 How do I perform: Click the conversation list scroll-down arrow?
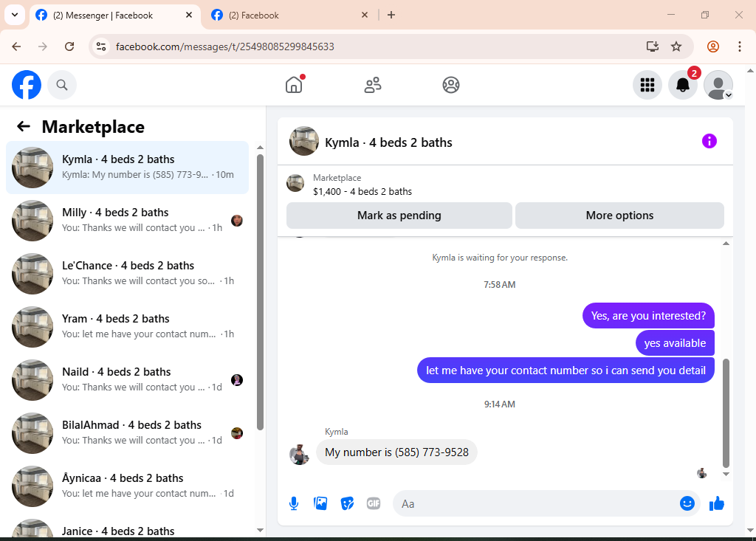click(261, 530)
